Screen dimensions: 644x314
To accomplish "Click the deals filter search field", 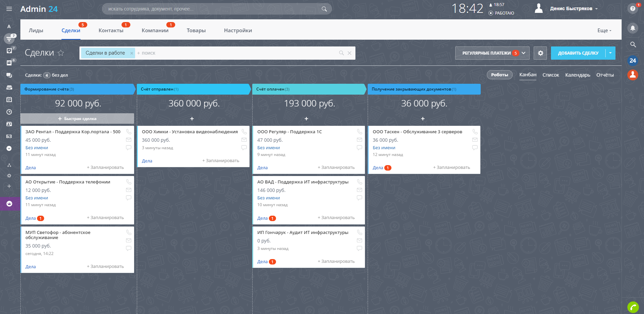I will tap(238, 53).
